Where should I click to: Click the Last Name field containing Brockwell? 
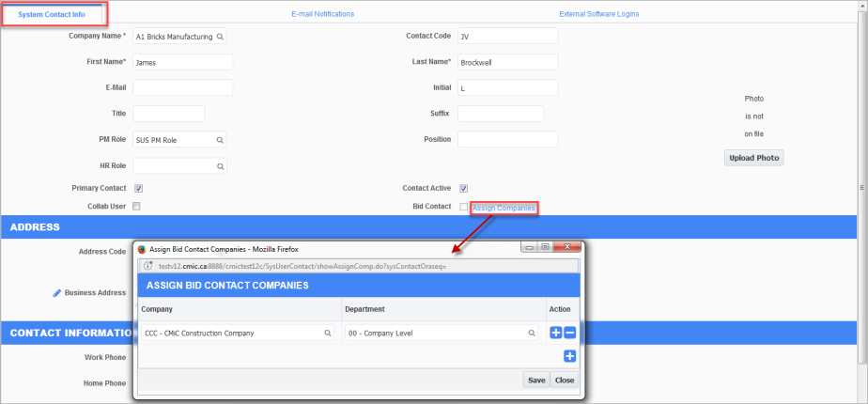coord(507,62)
